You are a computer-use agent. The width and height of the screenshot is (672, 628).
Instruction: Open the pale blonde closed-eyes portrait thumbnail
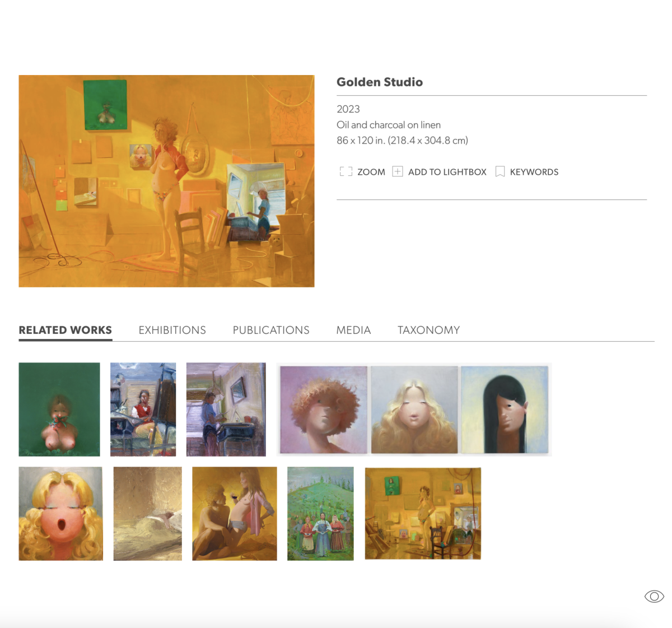click(x=414, y=410)
